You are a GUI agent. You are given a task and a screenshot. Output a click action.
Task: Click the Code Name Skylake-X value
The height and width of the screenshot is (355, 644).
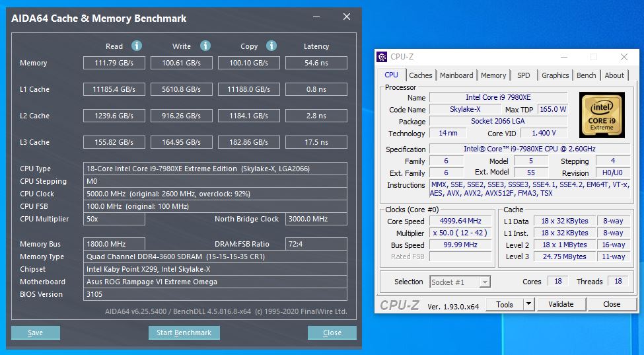(x=466, y=109)
